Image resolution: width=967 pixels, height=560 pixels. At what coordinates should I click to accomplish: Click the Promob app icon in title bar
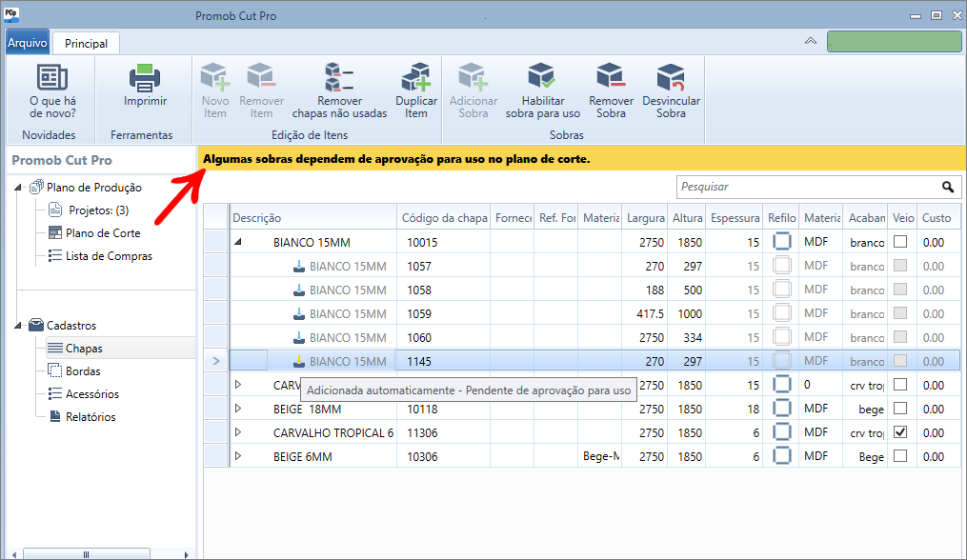11,13
